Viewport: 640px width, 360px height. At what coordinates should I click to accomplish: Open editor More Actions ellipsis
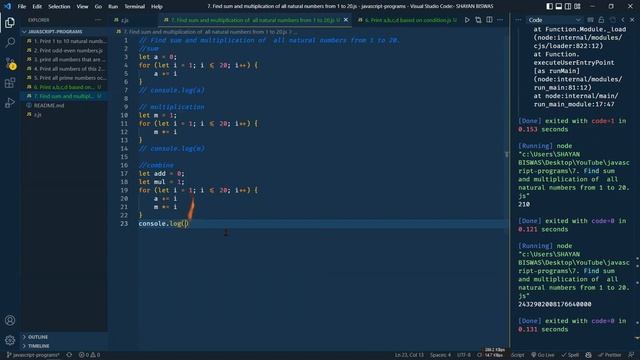pos(500,20)
